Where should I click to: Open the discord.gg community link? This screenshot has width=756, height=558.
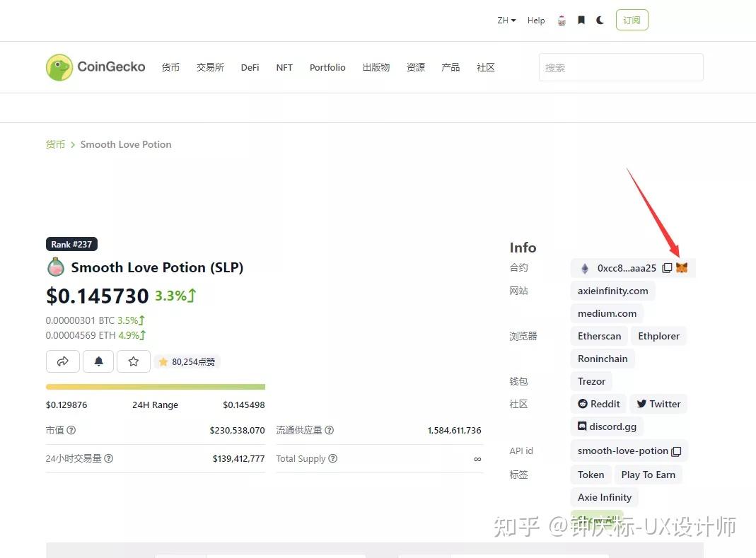pos(607,427)
